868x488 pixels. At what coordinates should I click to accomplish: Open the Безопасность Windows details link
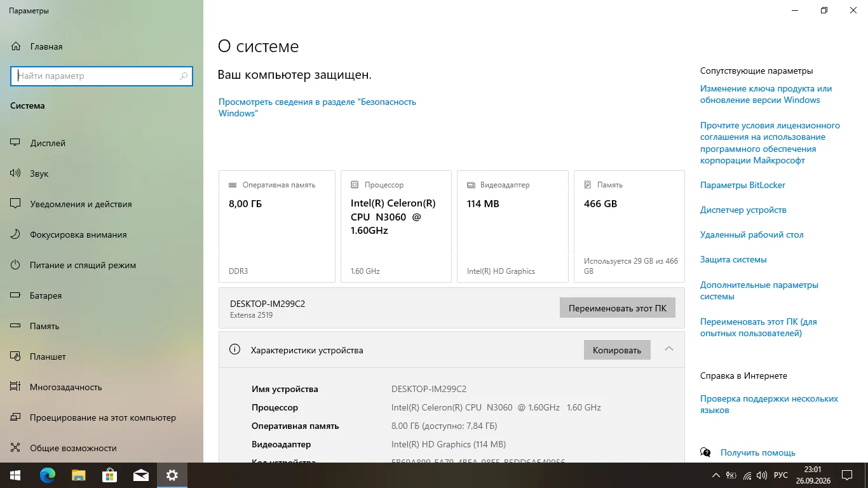(317, 107)
